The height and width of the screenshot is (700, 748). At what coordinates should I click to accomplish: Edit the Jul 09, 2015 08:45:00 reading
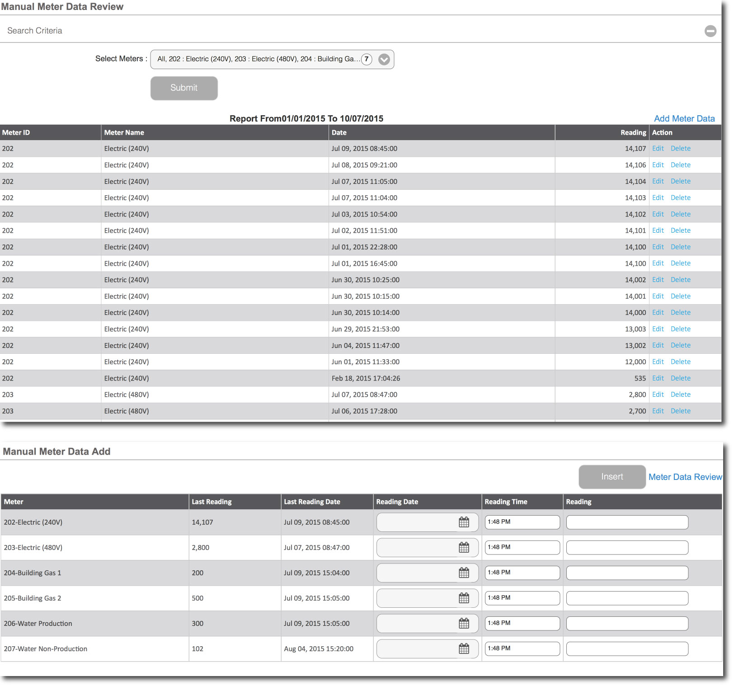click(658, 148)
